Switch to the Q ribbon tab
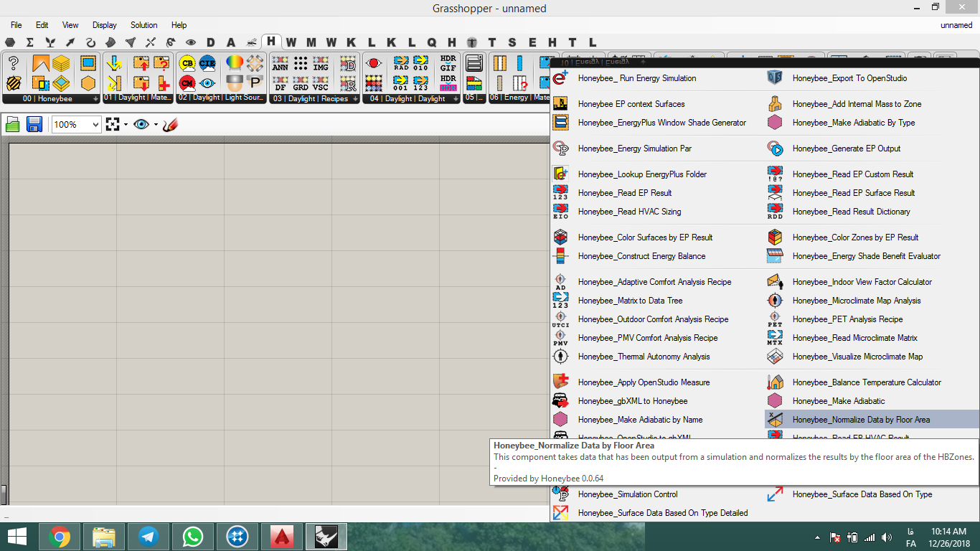The image size is (980, 551). (x=432, y=42)
